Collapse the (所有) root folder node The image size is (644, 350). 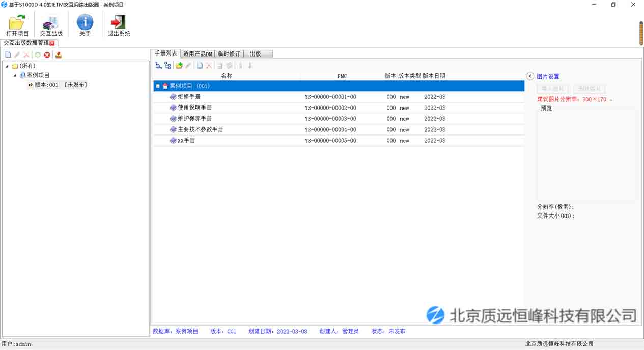[7, 66]
